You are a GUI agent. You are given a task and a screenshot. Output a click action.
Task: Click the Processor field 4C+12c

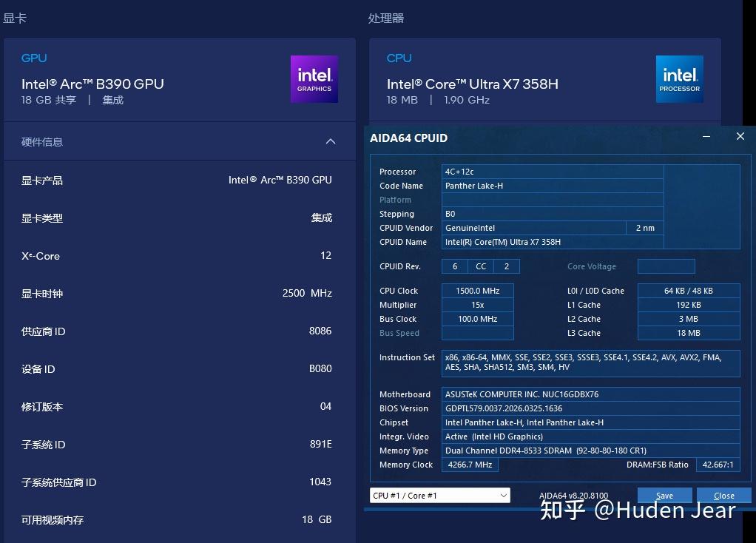553,172
